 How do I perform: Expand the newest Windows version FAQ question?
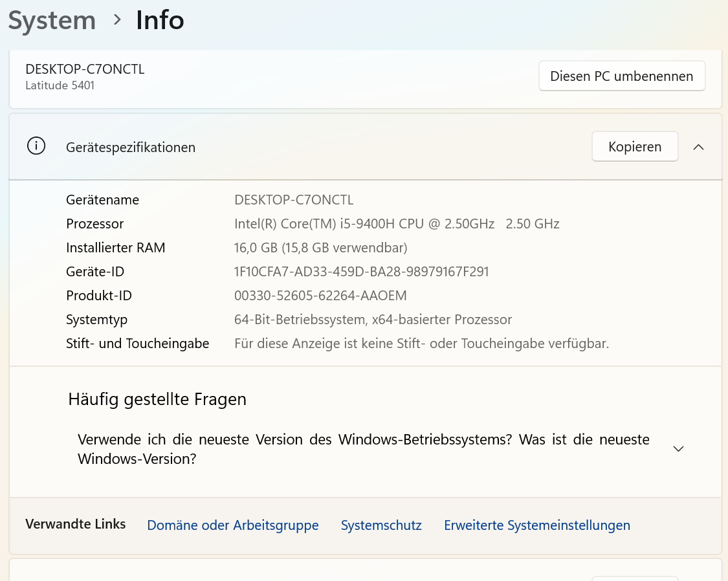[678, 449]
